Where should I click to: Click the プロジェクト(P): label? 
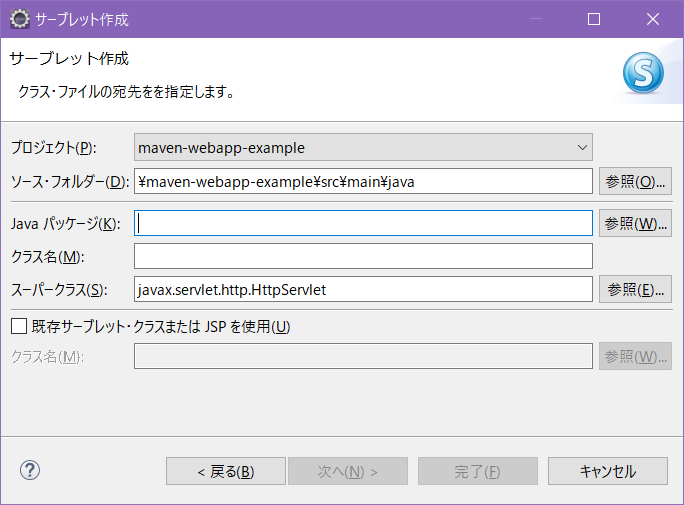click(x=54, y=147)
